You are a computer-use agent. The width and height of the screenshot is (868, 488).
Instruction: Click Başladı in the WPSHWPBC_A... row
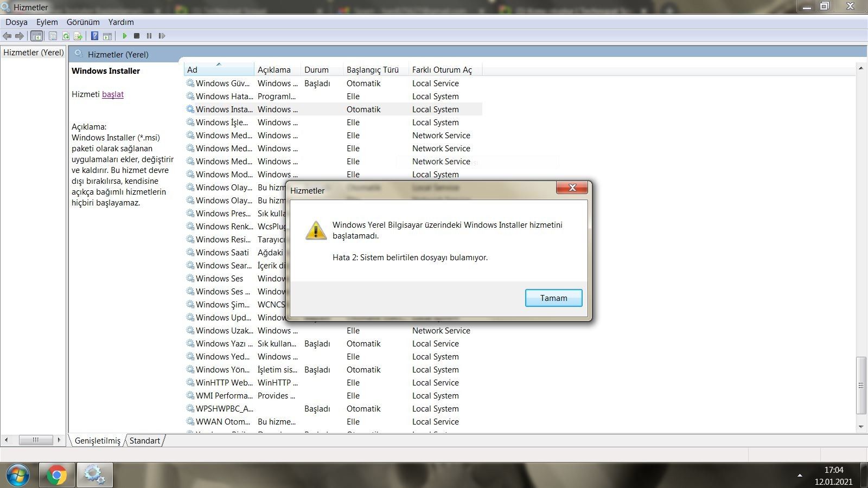(x=317, y=408)
